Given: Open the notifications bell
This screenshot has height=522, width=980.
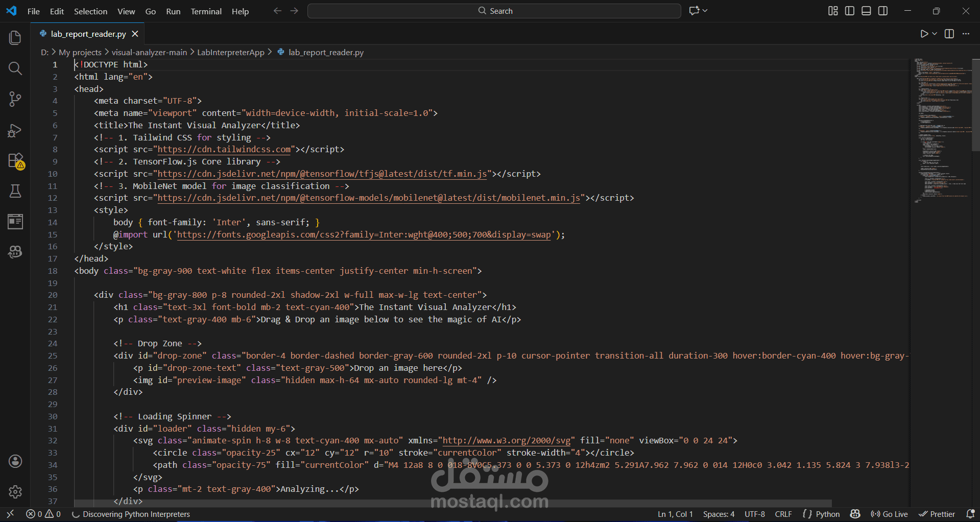Looking at the screenshot, I should pyautogui.click(x=971, y=514).
